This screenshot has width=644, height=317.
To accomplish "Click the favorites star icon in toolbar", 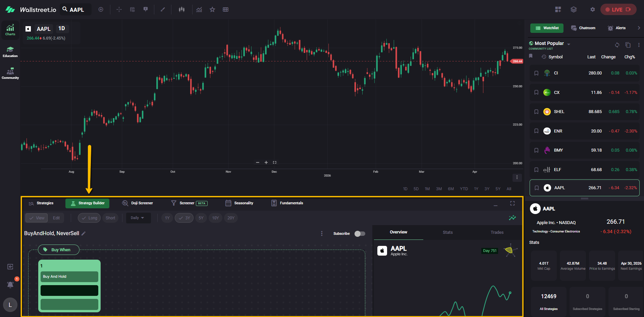I will coord(212,10).
